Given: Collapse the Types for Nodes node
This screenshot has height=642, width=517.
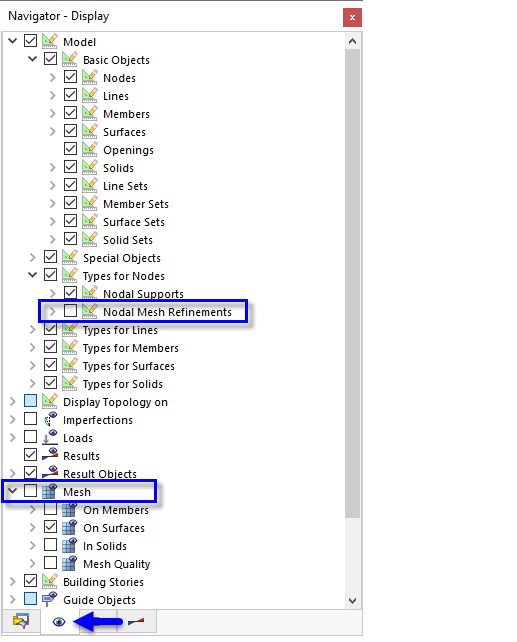Looking at the screenshot, I should (33, 275).
